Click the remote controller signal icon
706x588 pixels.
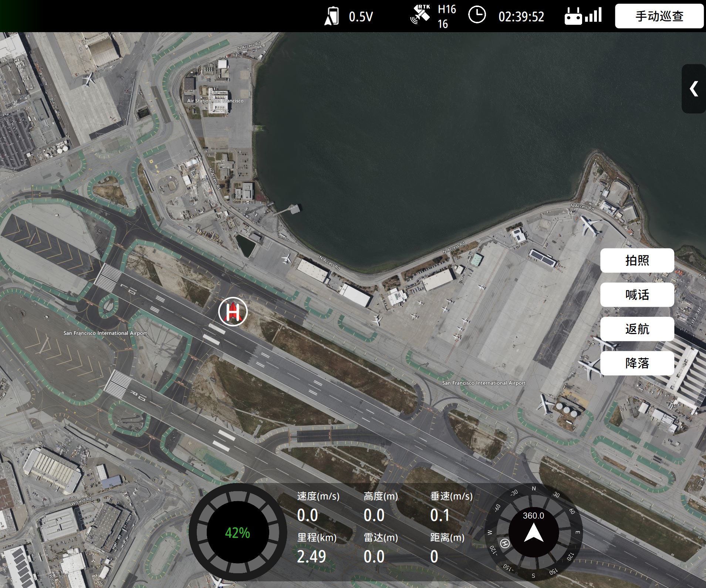[x=573, y=16]
